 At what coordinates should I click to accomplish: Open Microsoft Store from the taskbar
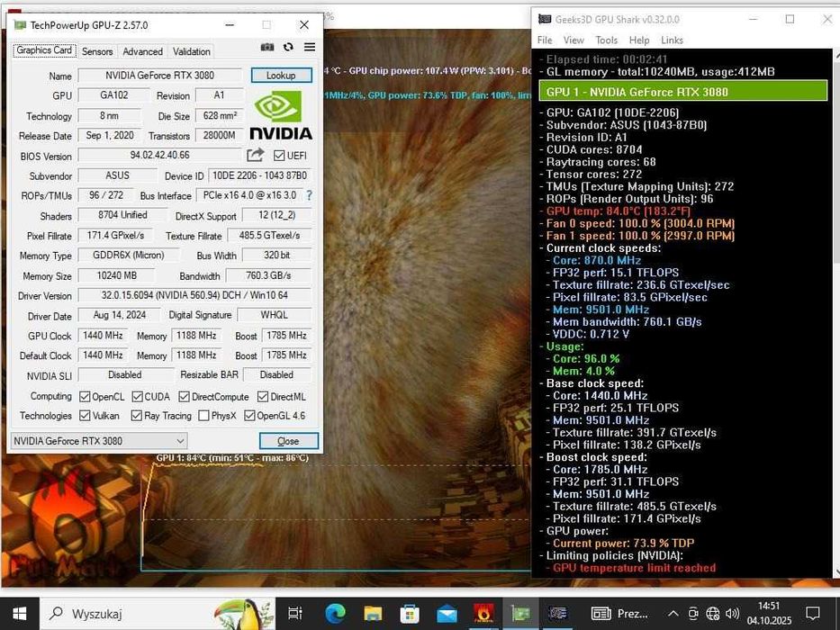tap(410, 614)
